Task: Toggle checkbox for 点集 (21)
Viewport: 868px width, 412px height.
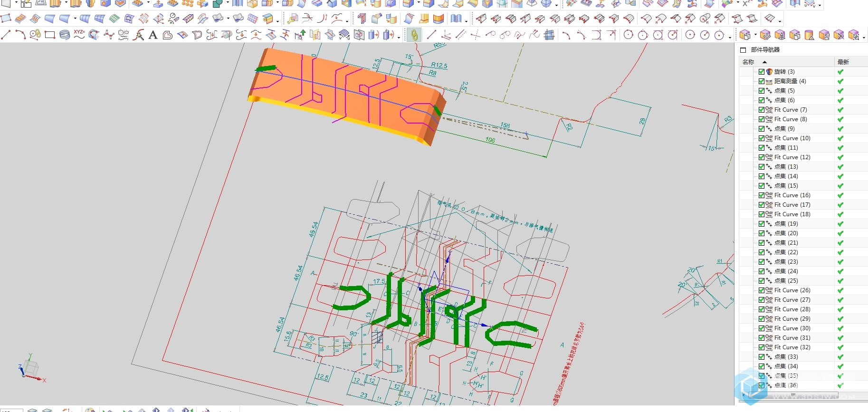Action: pos(762,243)
